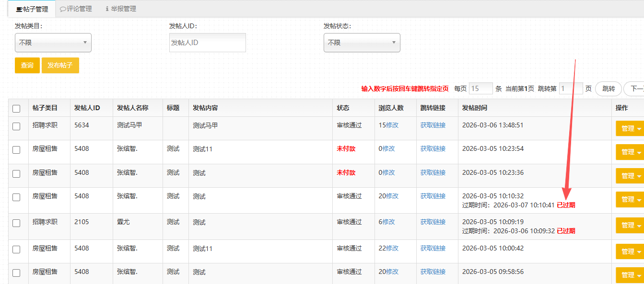Check the box for 测试马甲 row
This screenshot has width=644, height=284.
pyautogui.click(x=16, y=126)
